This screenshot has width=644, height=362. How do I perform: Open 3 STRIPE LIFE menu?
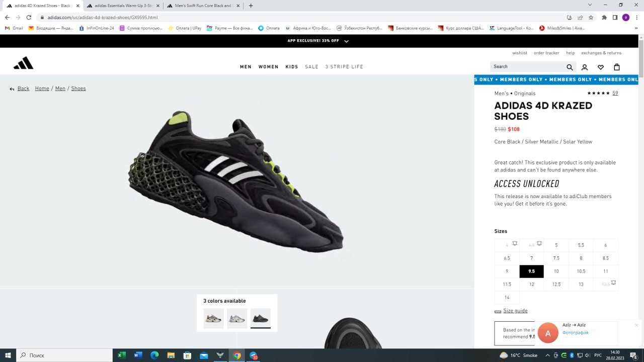coord(344,66)
